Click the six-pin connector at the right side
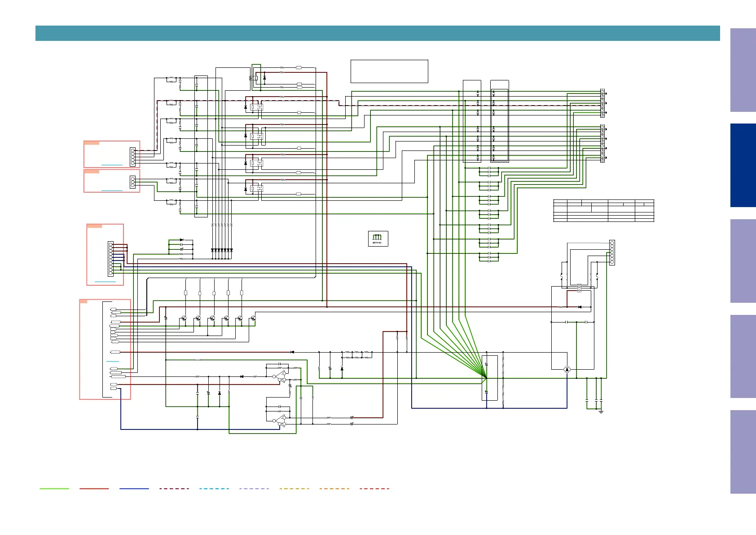Image resolution: width=756 pixels, height=535 pixels. 612,253
